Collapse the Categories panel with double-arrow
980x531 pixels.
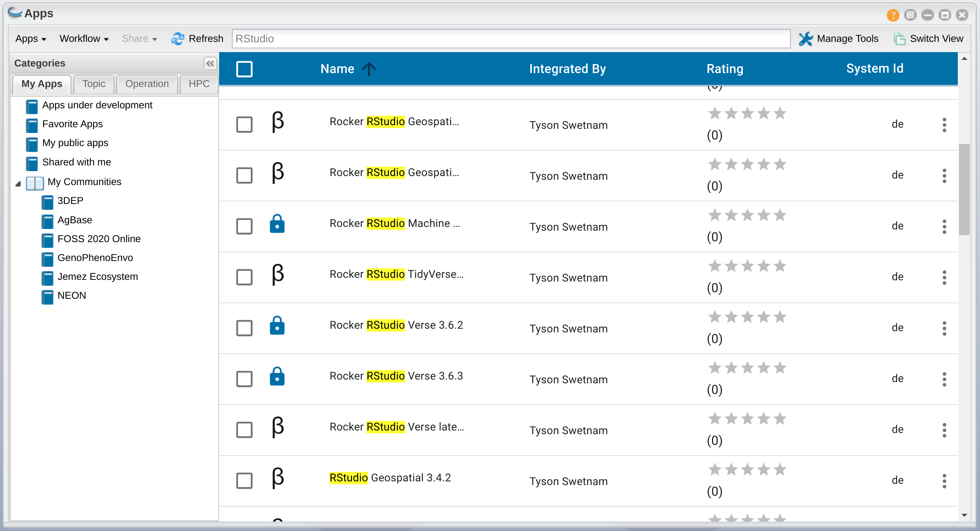210,63
